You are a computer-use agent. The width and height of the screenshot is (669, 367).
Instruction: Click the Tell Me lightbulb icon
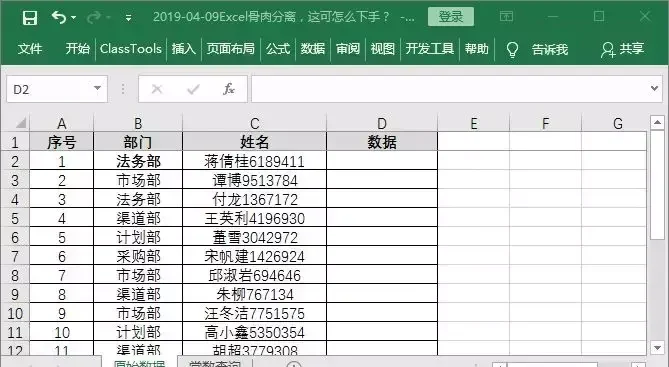click(x=512, y=49)
